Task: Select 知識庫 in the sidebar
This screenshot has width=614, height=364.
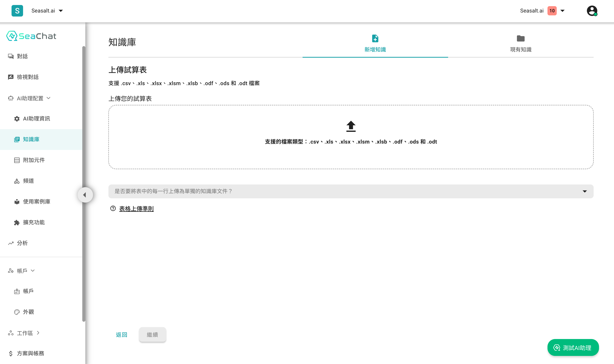Action: click(41, 139)
